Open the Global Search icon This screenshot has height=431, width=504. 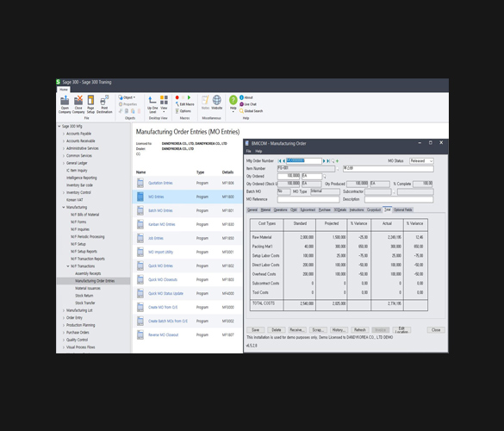[241, 111]
